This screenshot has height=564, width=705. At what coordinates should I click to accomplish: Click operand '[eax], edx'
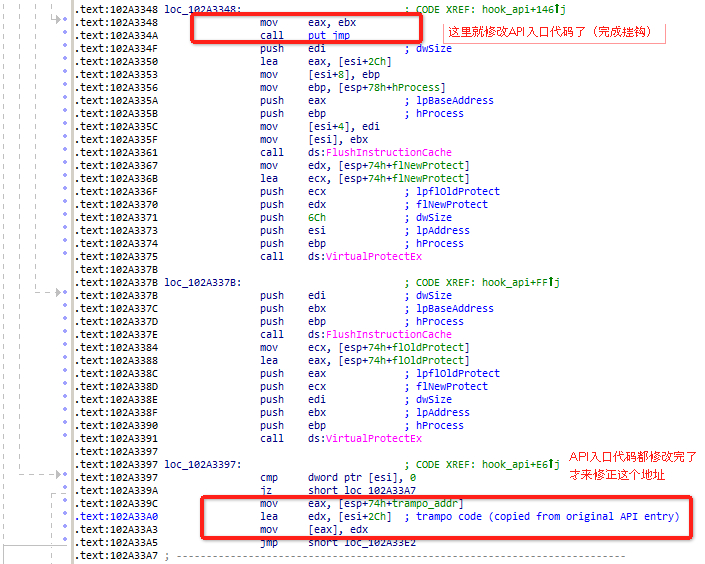[x=338, y=530]
